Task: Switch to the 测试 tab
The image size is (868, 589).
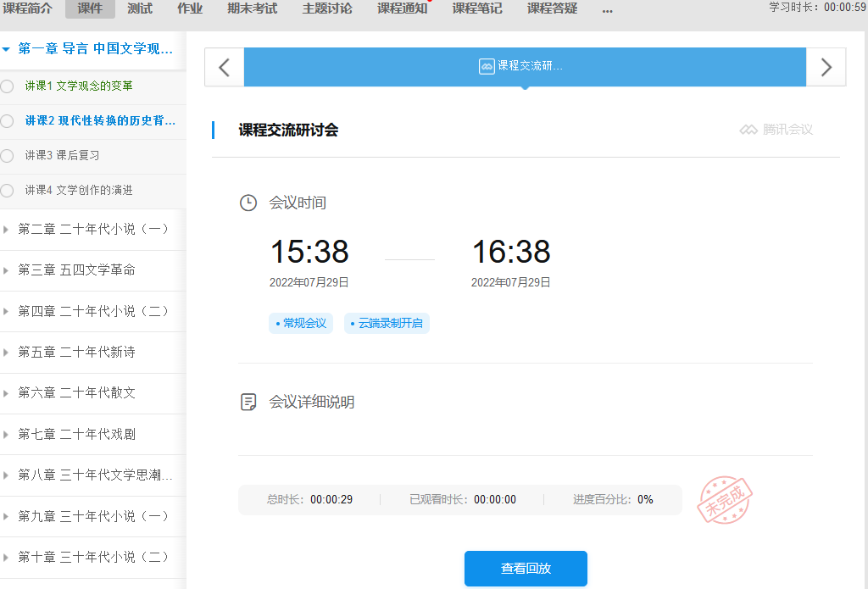Action: [x=139, y=9]
